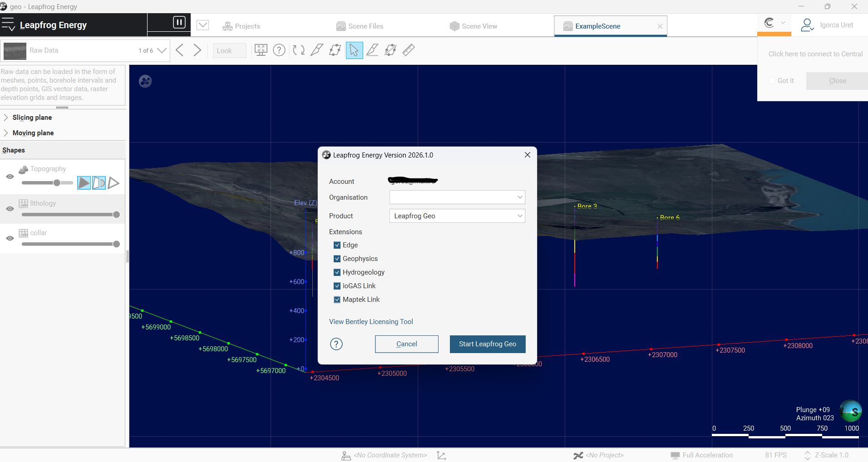The image size is (868, 462).
Task: Select the draw slicer line tool
Action: 317,50
